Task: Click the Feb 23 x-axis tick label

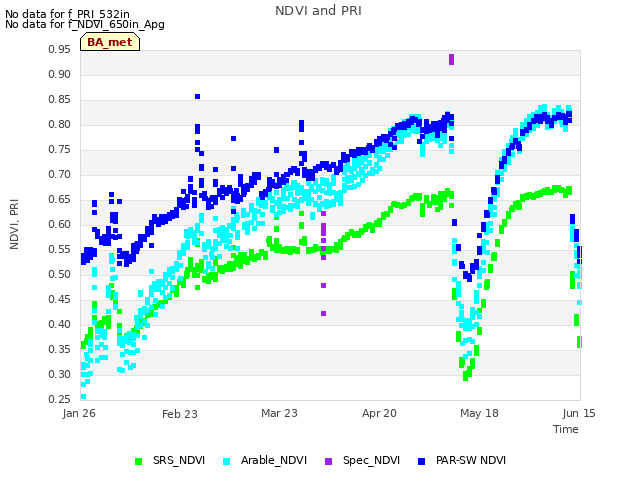Action: [x=180, y=414]
